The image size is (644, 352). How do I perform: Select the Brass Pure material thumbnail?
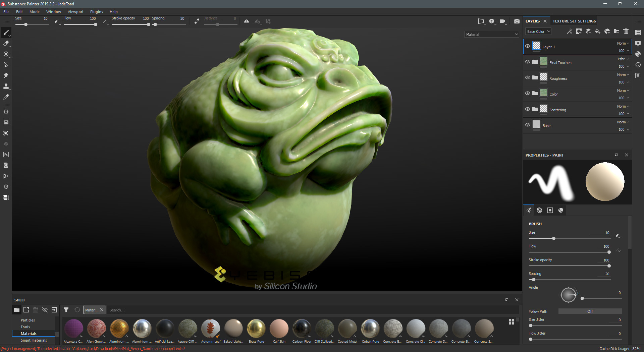pos(256,329)
